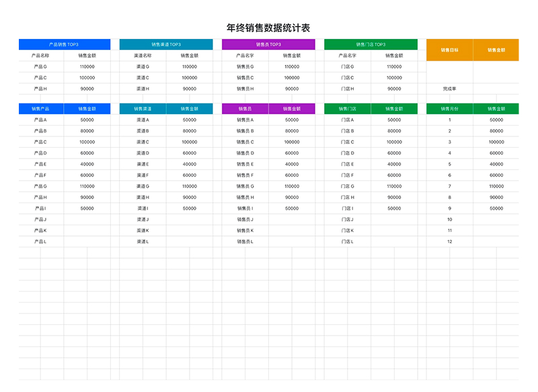The image size is (538, 392).
Task: Select the green 销售门店 header cell
Action: click(x=347, y=109)
